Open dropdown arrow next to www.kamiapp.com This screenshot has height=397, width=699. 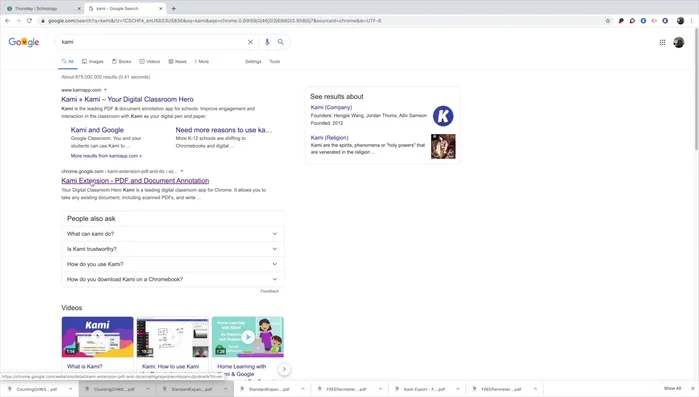[106, 90]
